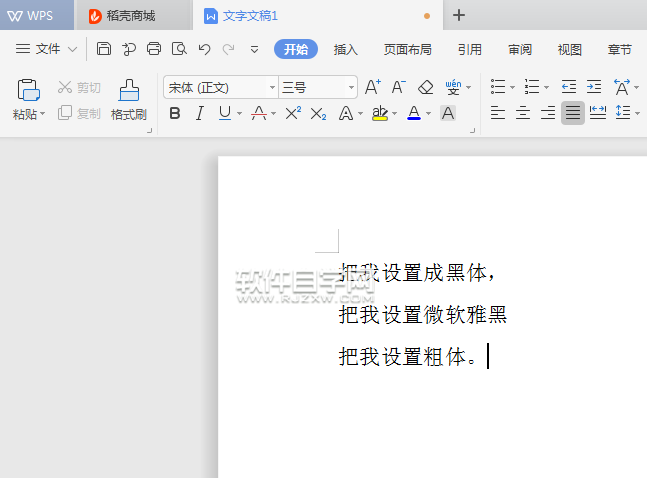647x478 pixels.
Task: Open the 稻壳商城 tab
Action: (133, 16)
